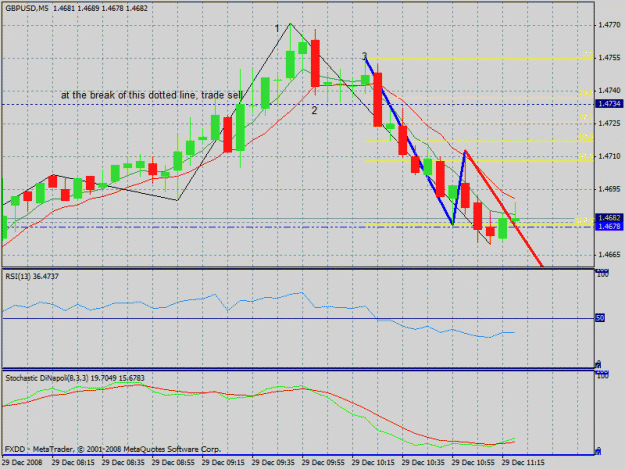This screenshot has width=625, height=469.
Task: Click the 1.4682 current price label
Action: [x=609, y=218]
